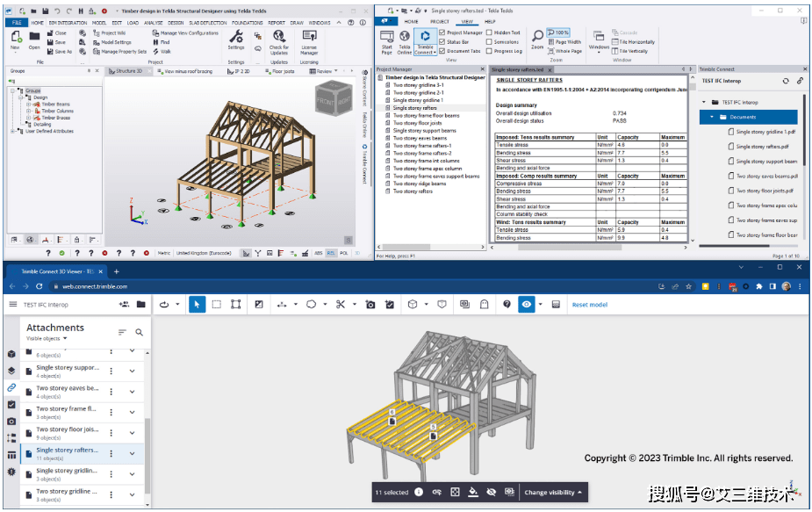Click Save As in the File group
The width and height of the screenshot is (812, 512).
(60, 51)
